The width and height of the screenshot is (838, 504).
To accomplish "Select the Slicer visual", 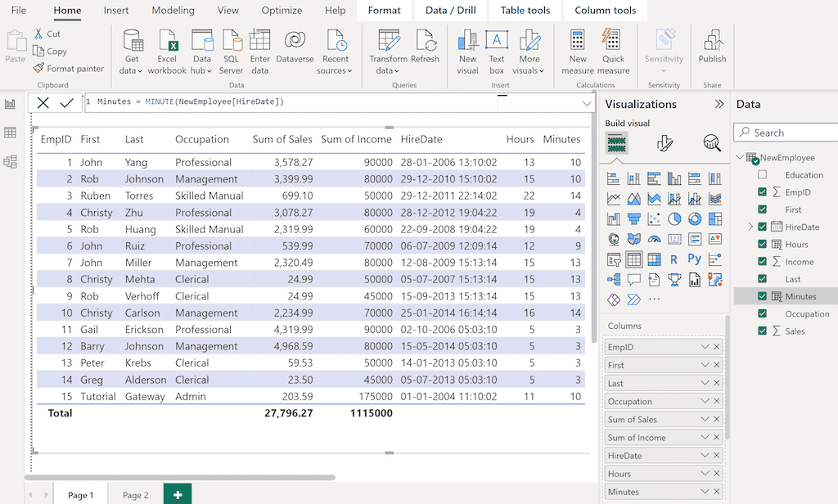I will 613,259.
